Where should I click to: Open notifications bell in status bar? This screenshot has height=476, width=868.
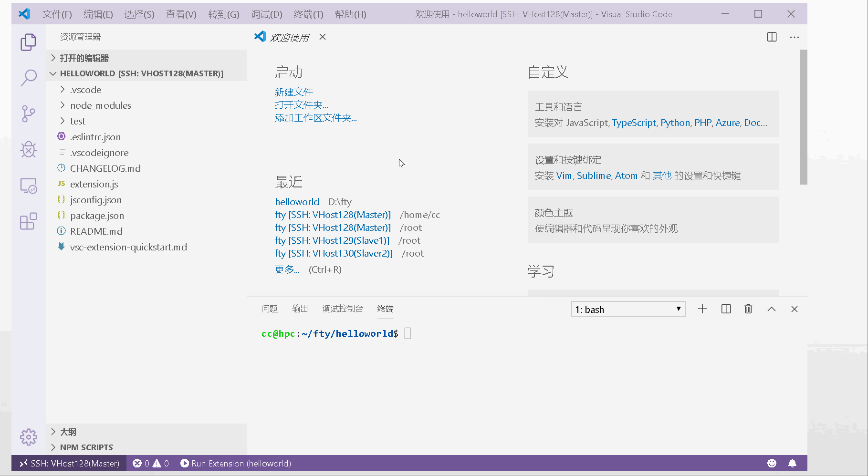pos(792,463)
